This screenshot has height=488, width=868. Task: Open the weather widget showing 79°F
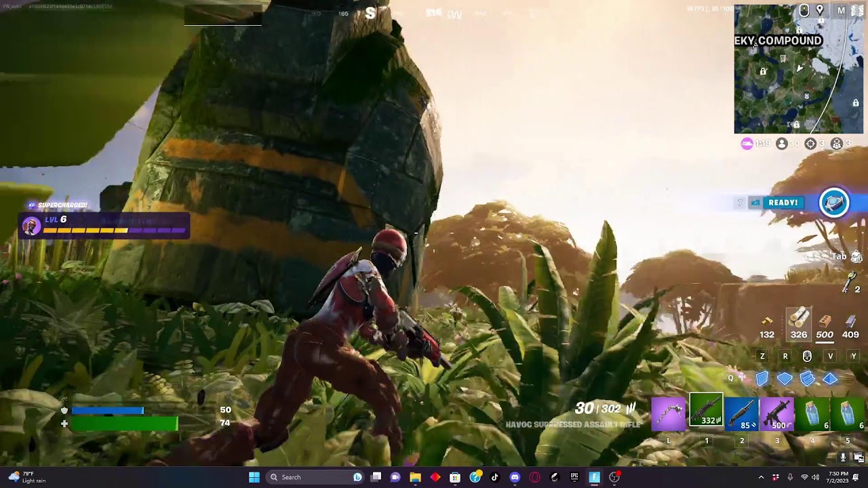[x=27, y=477]
